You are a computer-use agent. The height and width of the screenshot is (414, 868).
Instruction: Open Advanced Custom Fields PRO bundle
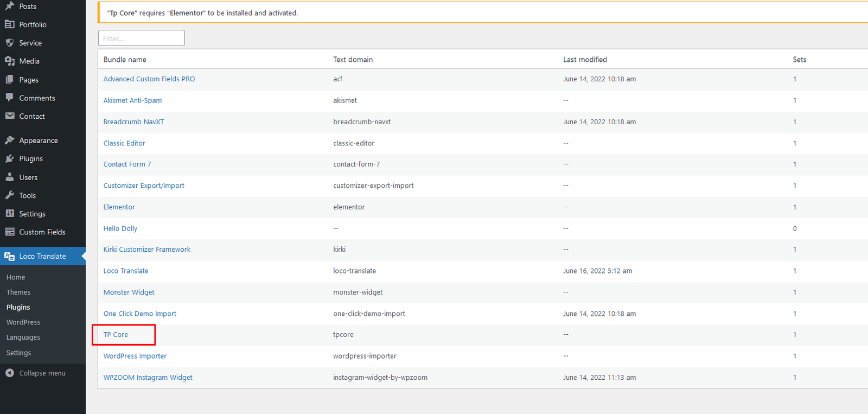point(149,79)
